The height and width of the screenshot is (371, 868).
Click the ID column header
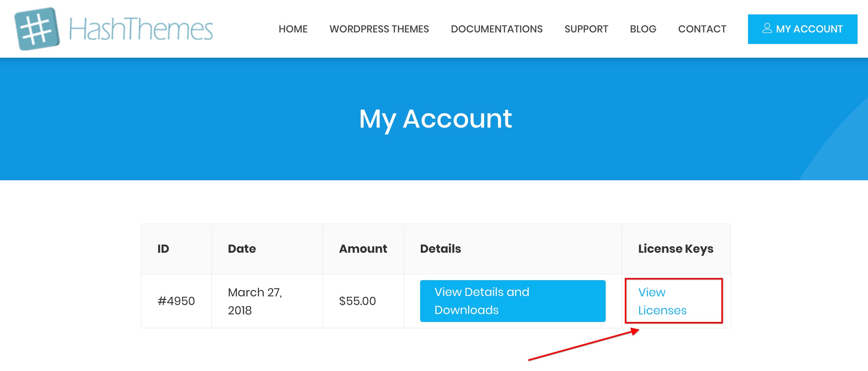163,249
